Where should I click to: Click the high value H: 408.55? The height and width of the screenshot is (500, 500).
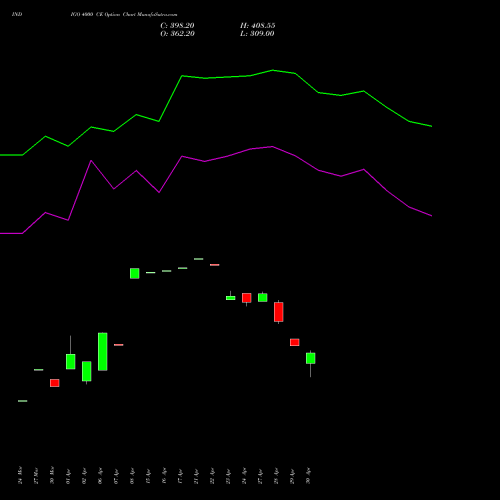pyautogui.click(x=258, y=26)
